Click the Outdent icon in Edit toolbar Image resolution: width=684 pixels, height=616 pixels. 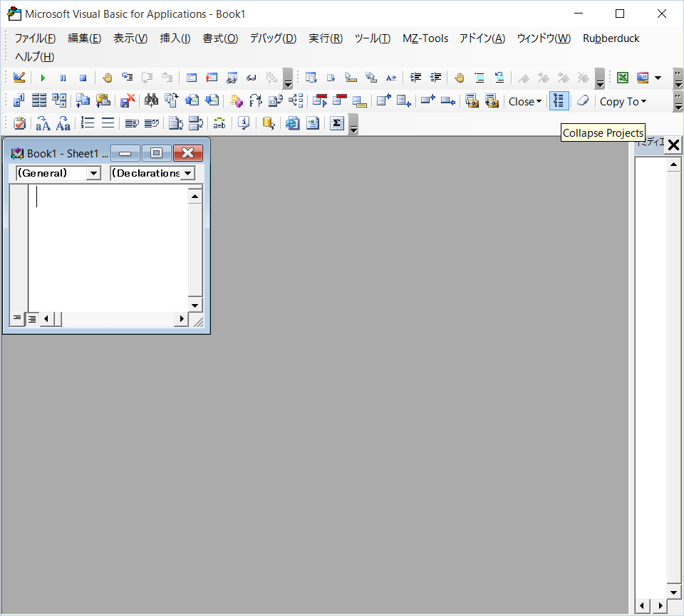coord(435,78)
